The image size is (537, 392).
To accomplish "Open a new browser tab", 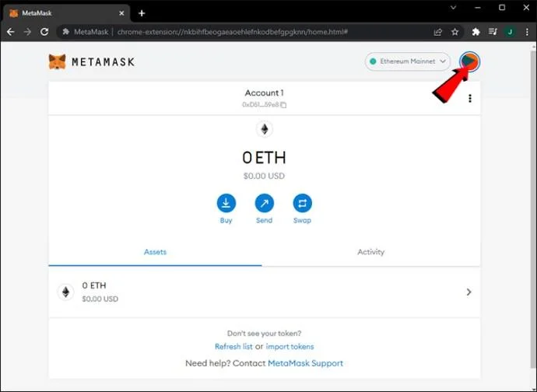I will click(x=142, y=13).
